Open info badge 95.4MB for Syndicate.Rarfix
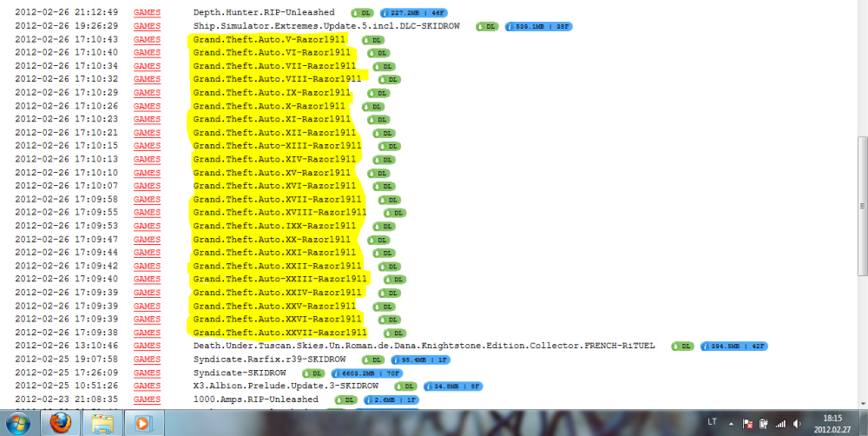The width and height of the screenshot is (868, 436). pos(421,360)
